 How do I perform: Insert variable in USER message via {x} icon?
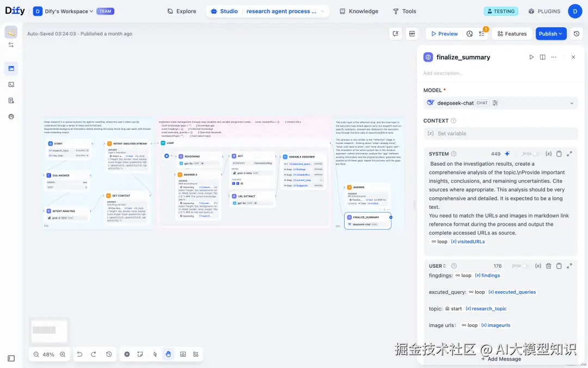[x=538, y=266]
